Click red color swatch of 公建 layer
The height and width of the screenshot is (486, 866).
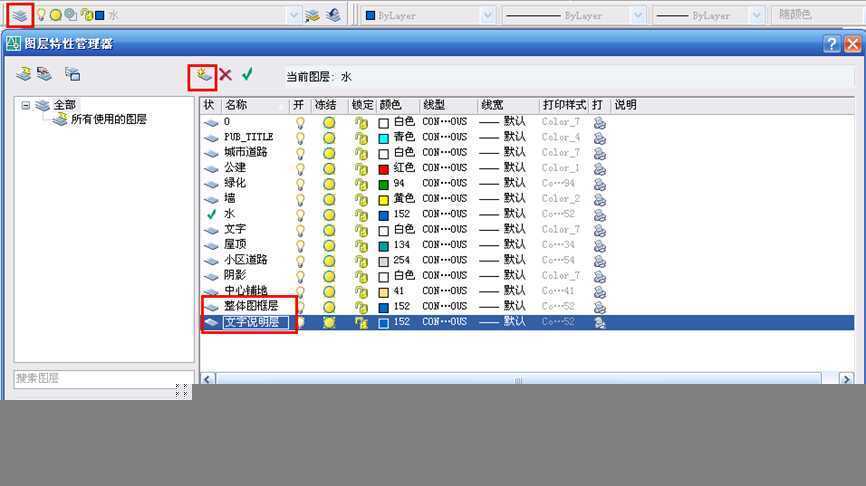(x=383, y=169)
